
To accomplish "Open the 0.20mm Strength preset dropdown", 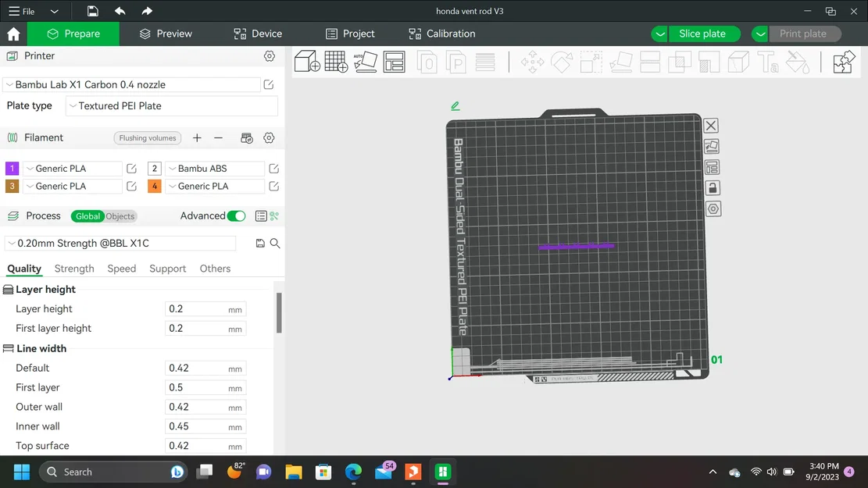I will coord(120,243).
